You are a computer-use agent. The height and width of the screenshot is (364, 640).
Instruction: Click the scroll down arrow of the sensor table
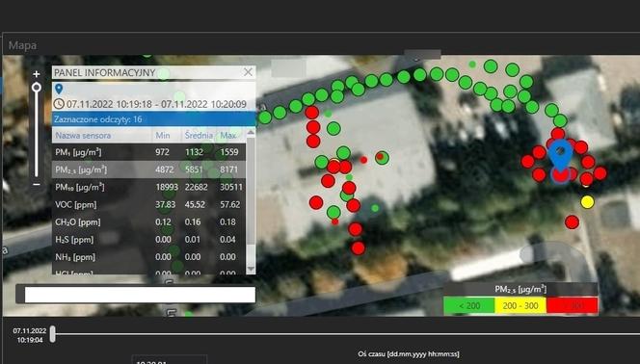251,269
